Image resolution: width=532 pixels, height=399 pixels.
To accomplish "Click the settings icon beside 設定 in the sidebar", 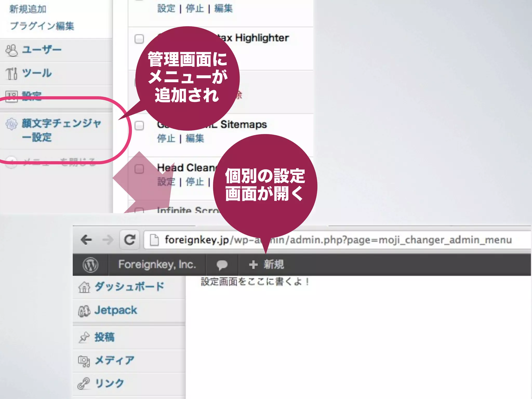I will (x=11, y=97).
